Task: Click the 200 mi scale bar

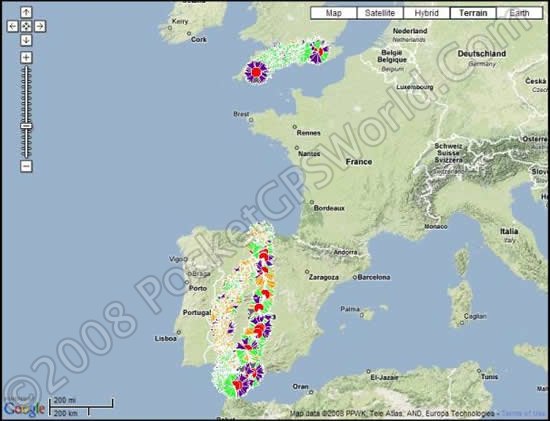Action: pos(81,403)
